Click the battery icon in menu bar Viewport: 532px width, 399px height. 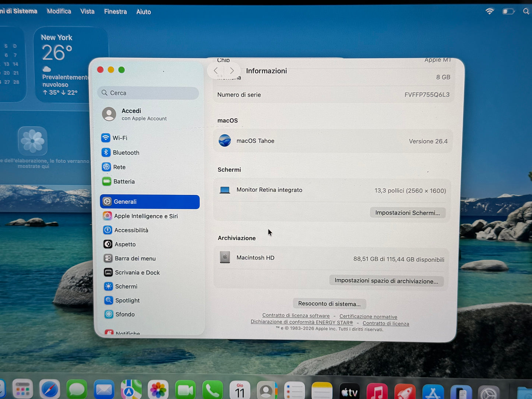coord(508,11)
